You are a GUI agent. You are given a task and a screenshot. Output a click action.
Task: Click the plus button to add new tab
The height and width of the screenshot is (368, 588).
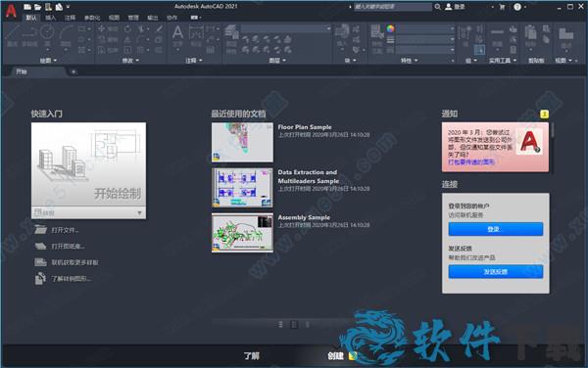click(73, 71)
